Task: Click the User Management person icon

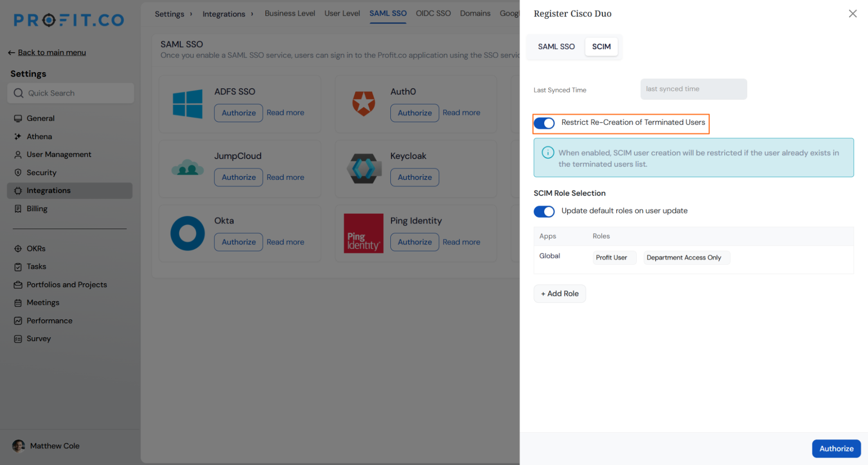Action: (x=18, y=154)
